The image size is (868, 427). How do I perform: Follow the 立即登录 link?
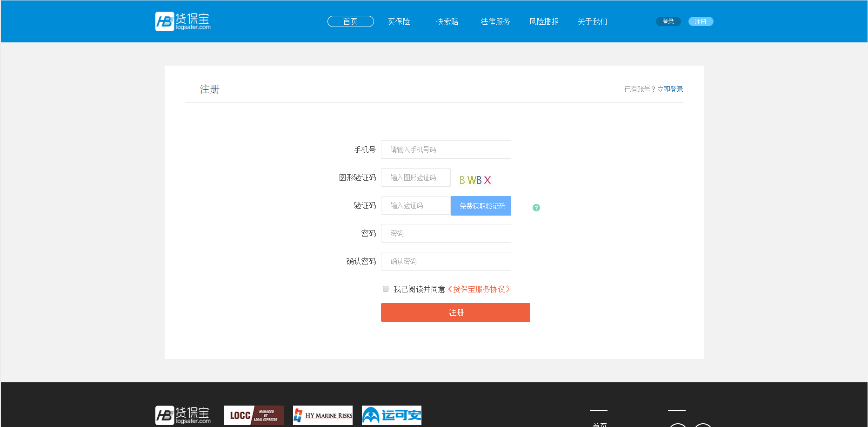click(670, 89)
